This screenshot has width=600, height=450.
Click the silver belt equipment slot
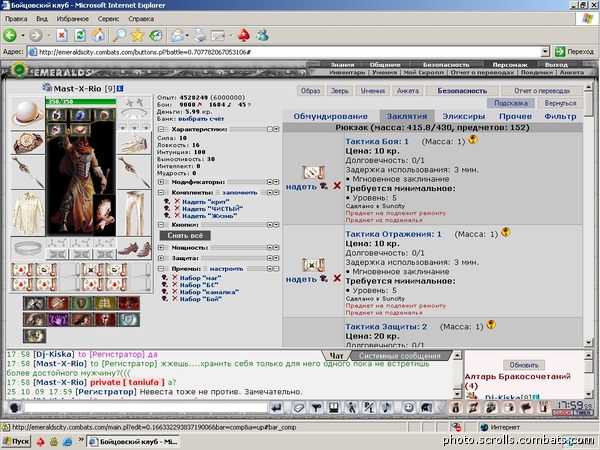point(28,249)
